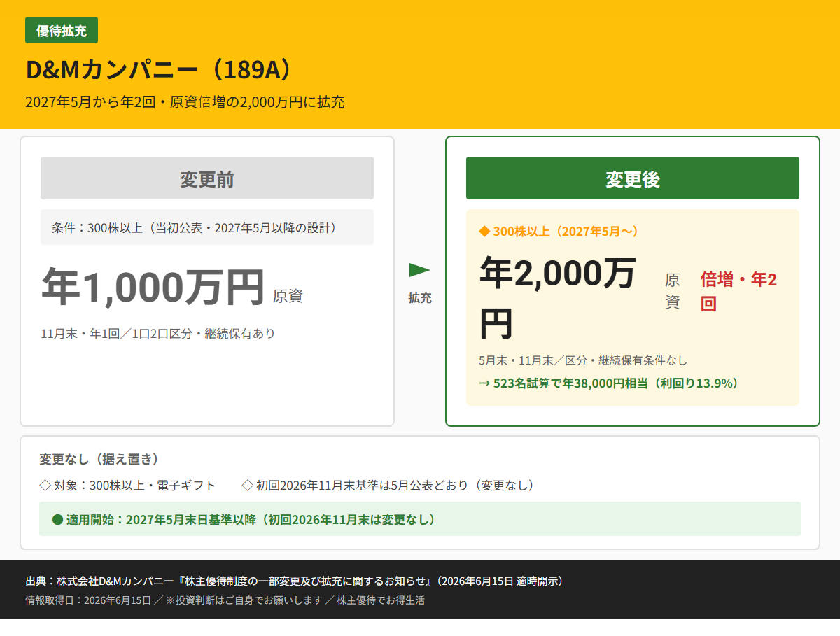Click the 年1,000万円 amount

click(153, 287)
